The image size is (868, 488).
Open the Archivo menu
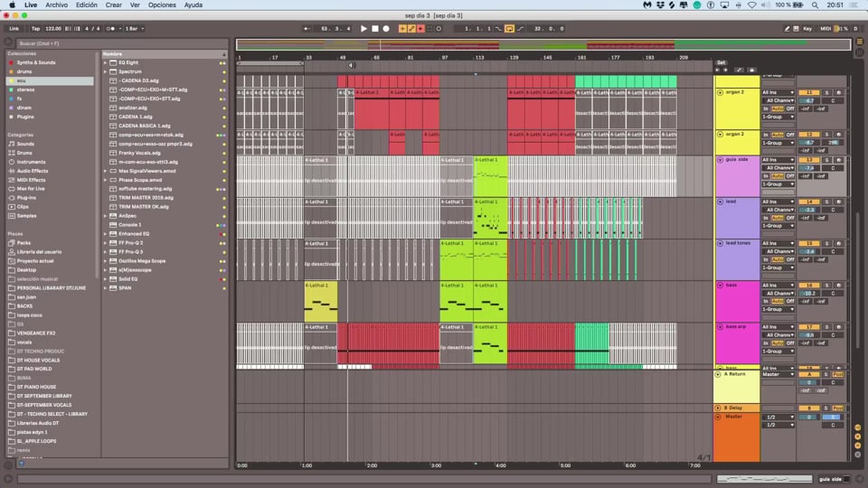(56, 5)
